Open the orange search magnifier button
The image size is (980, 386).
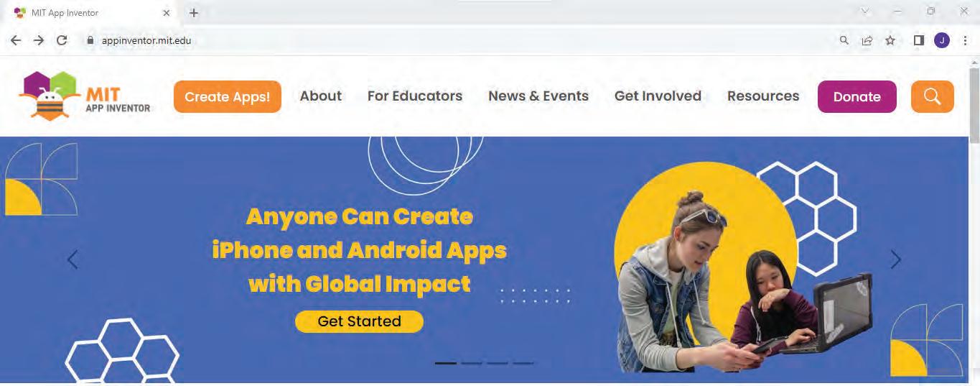click(932, 96)
